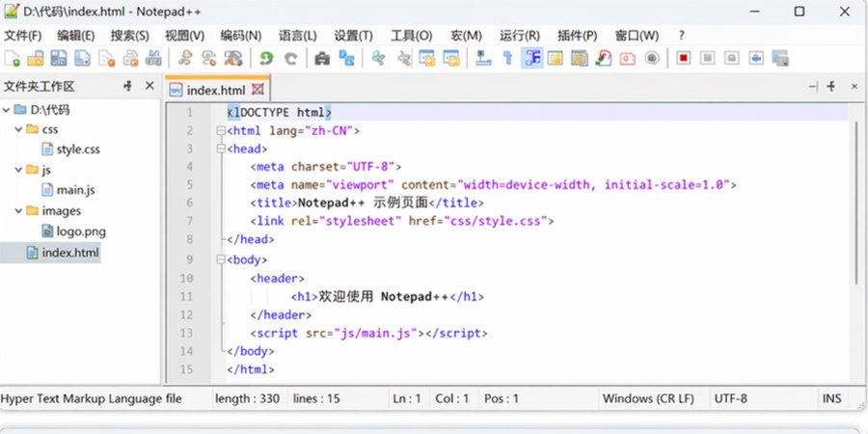Click the Open file toolbar icon
The image size is (868, 434).
tap(36, 58)
